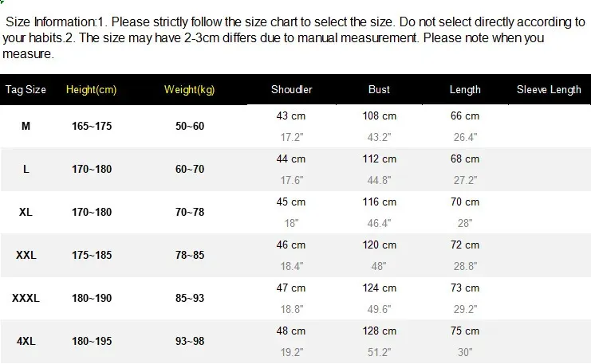
Task: Click the XXXL size row label
Action: coord(26,298)
